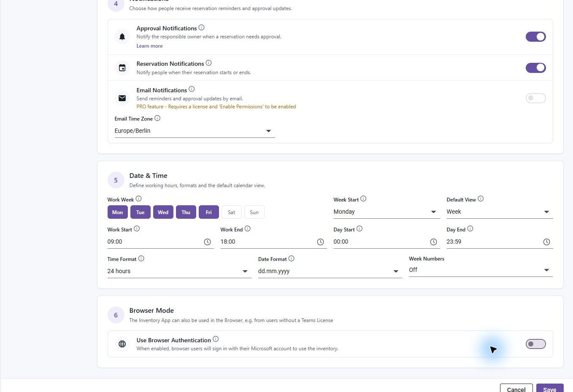
Task: Open the Time Format dropdown
Action: coord(179,271)
